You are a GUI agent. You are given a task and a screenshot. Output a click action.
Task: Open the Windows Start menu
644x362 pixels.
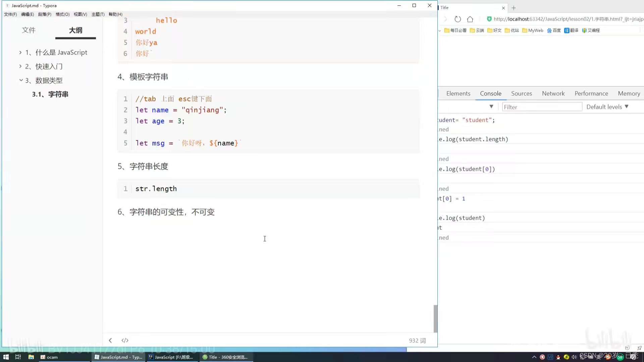coord(6,357)
